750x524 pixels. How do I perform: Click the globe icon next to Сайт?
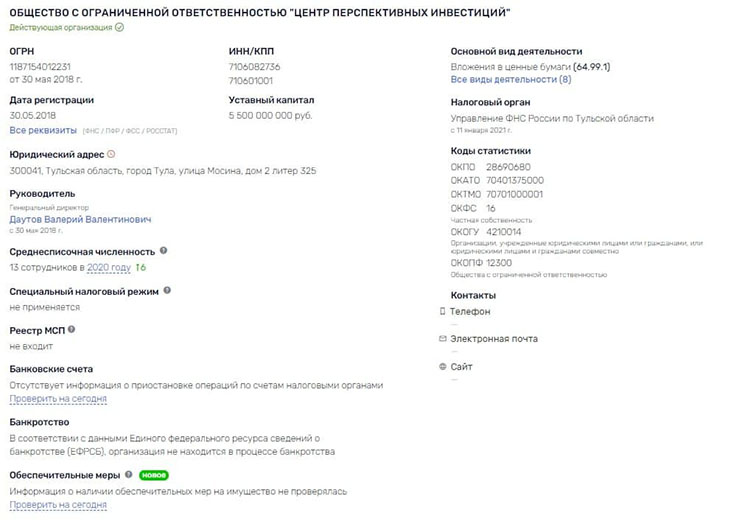(443, 367)
